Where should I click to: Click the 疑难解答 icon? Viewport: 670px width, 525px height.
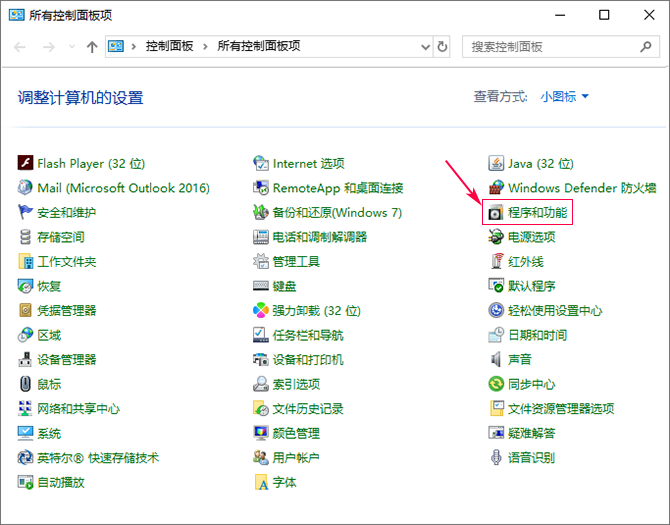click(x=496, y=433)
